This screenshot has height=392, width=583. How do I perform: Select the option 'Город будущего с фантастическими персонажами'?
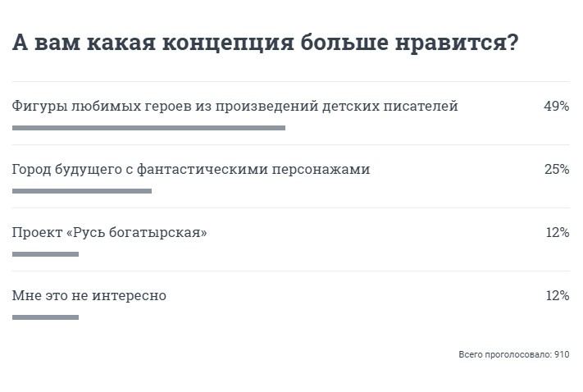tap(191, 170)
